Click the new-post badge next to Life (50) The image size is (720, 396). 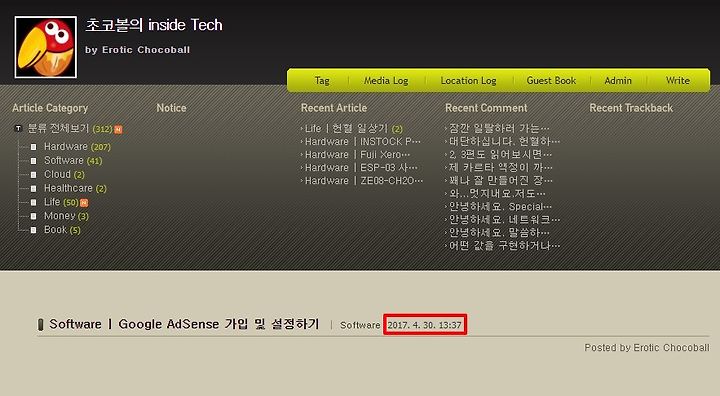pyautogui.click(x=84, y=202)
